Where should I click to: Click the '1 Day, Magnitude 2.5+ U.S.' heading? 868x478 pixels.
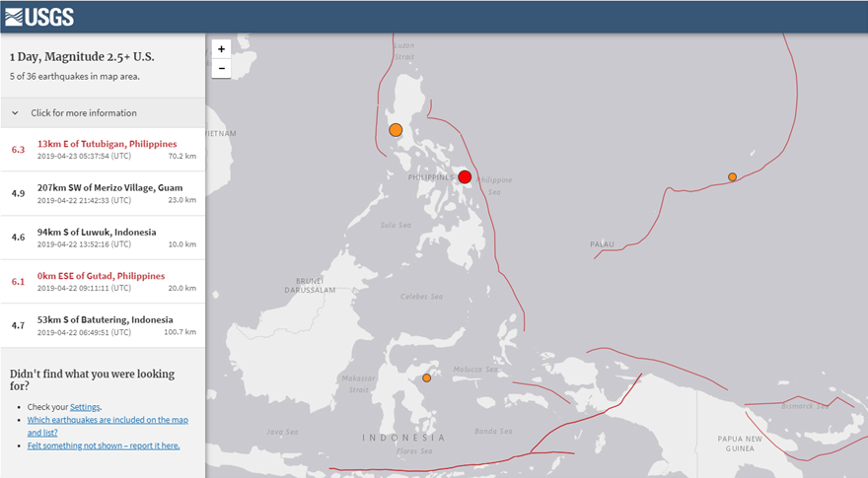[82, 56]
